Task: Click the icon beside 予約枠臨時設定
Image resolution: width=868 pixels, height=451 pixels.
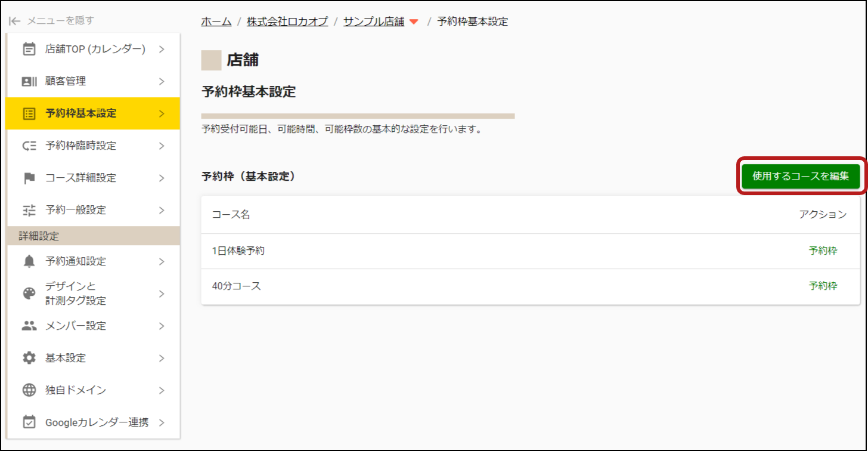Action: point(29,146)
